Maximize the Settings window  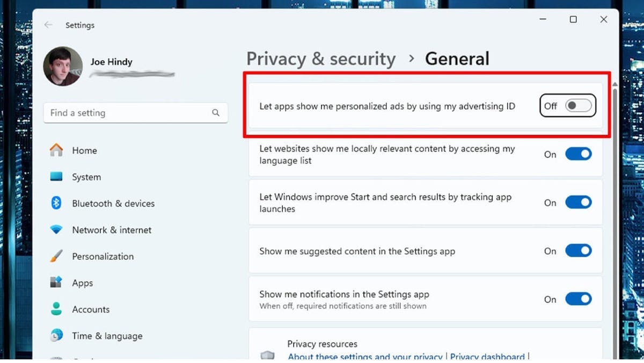(x=573, y=19)
